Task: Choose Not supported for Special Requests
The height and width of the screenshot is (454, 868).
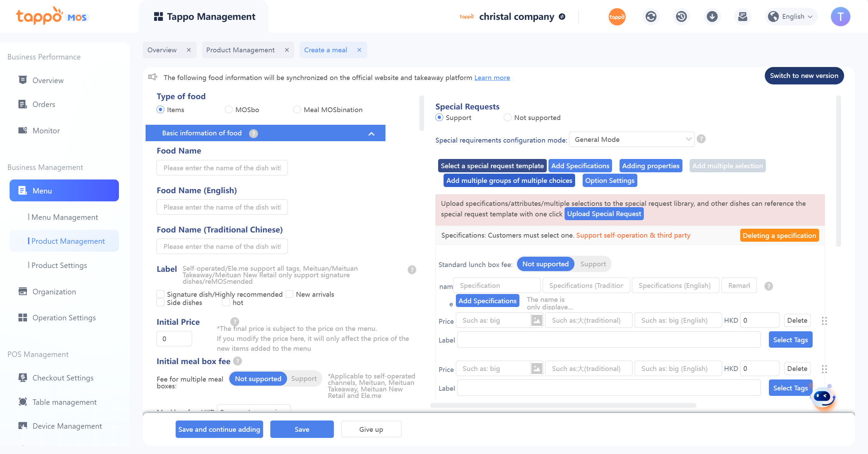Action: 507,117
